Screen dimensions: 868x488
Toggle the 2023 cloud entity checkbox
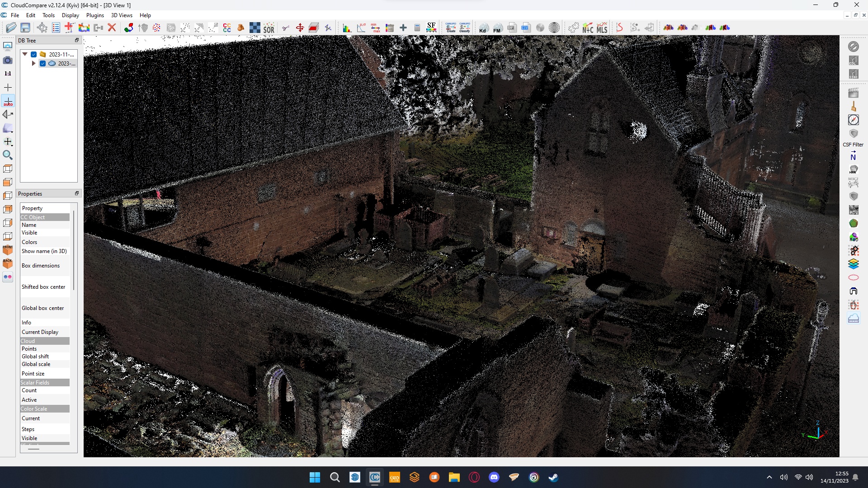(x=43, y=64)
